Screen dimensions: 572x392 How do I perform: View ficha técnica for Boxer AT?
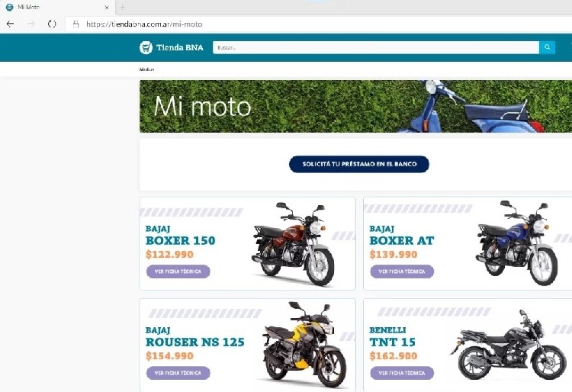point(402,272)
